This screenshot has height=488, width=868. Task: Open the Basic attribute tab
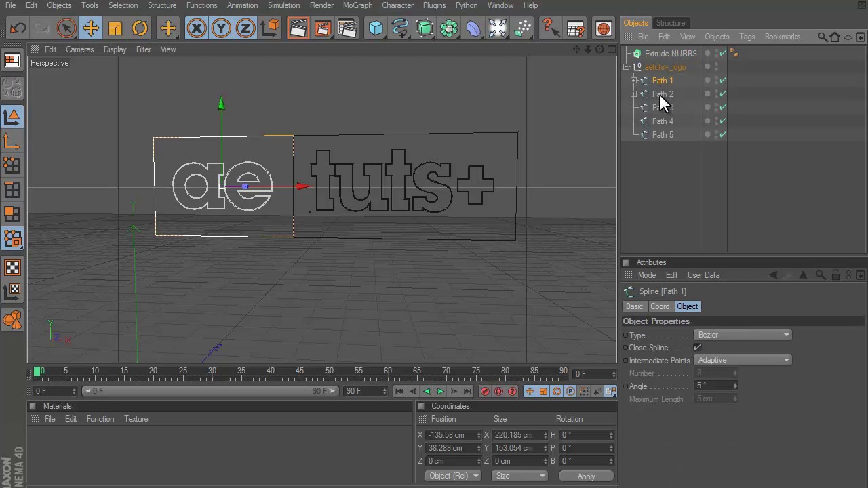(x=634, y=306)
